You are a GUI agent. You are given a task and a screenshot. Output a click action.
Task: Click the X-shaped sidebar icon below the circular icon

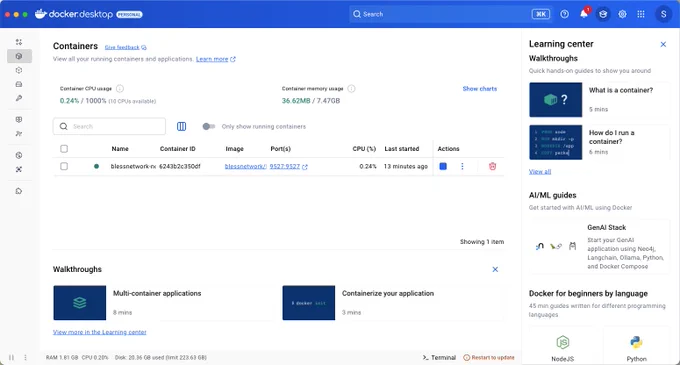19,169
